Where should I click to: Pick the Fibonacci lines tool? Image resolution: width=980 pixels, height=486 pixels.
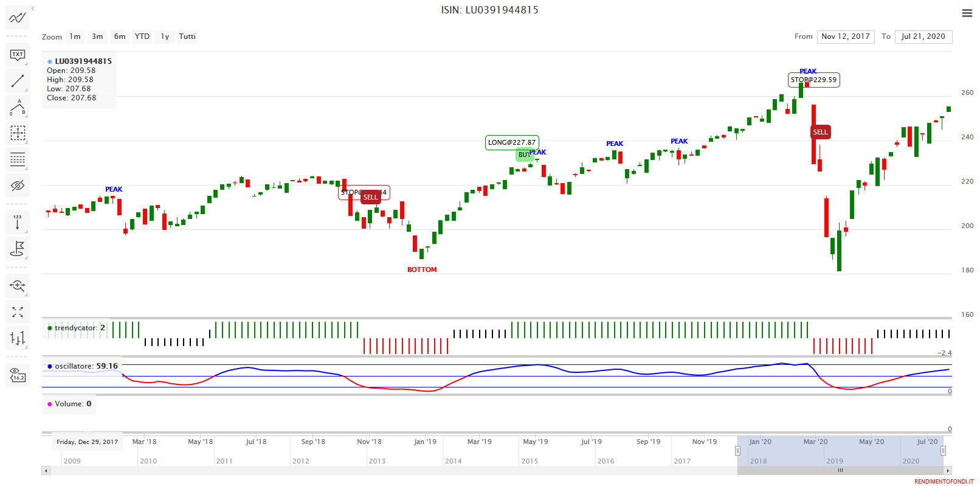17,159
